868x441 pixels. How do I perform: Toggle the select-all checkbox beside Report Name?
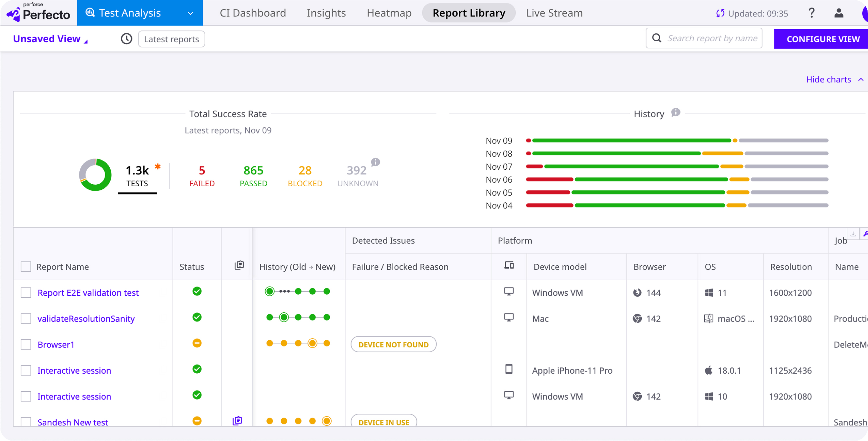point(26,267)
